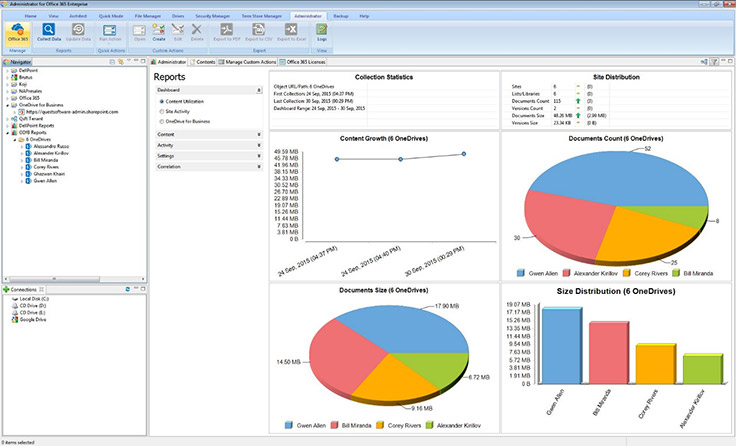The image size is (736, 446).
Task: Click the Create custom action icon
Action: tap(159, 30)
